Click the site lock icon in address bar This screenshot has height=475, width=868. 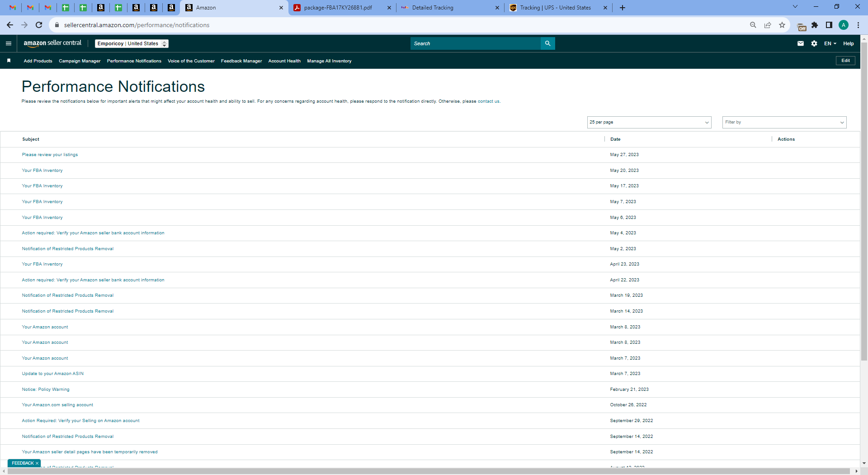(57, 25)
